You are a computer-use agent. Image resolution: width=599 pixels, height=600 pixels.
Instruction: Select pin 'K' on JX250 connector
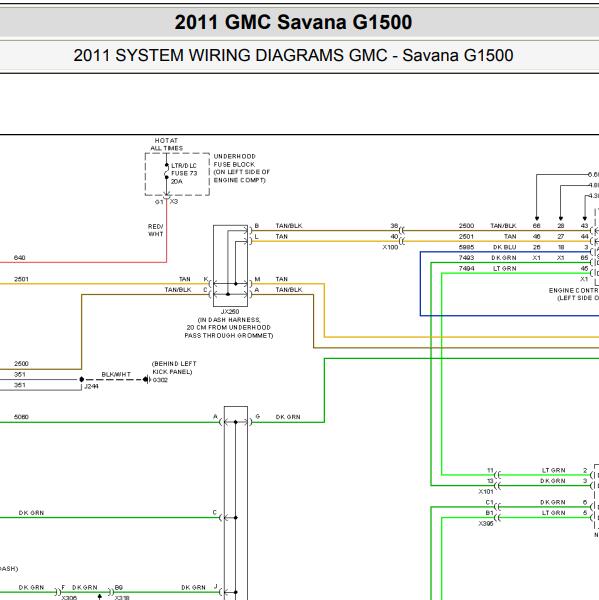coord(206,279)
